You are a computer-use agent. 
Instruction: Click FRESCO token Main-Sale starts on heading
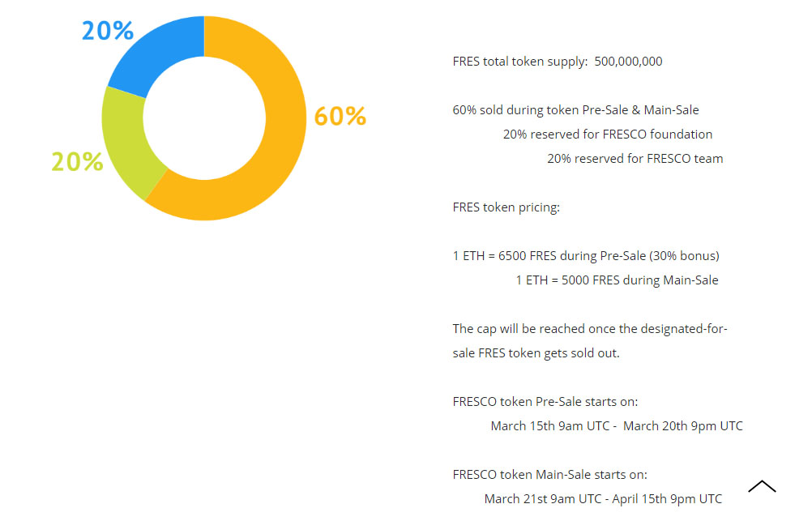point(549,475)
